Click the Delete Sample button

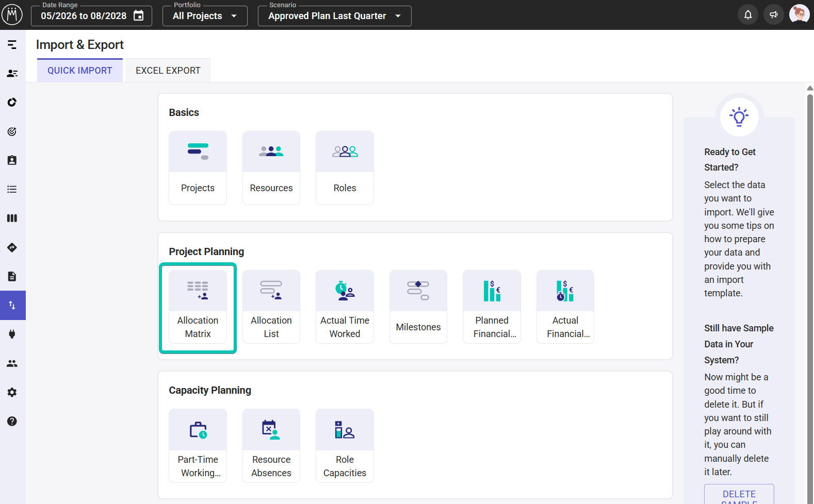(x=739, y=494)
